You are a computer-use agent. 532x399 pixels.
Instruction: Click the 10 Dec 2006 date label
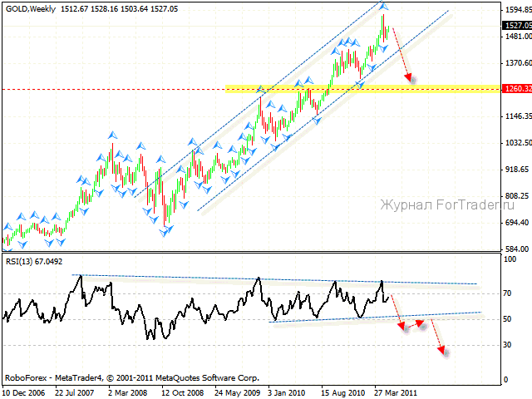point(24,391)
